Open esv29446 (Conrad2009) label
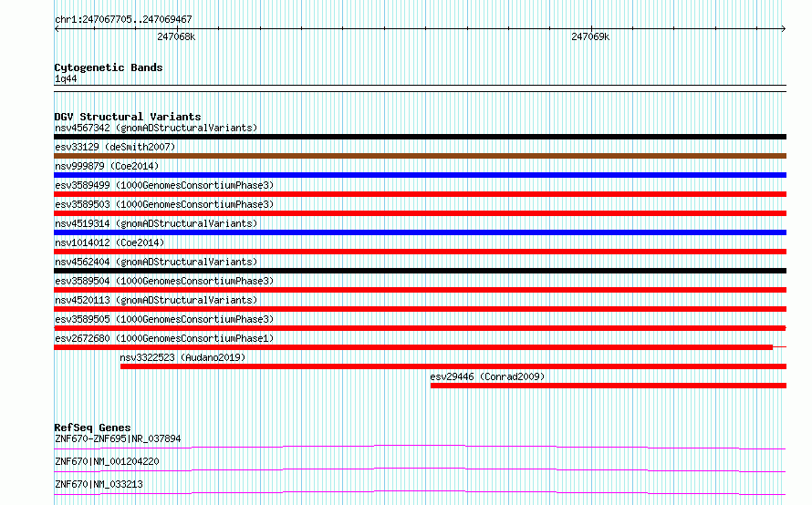 (487, 376)
